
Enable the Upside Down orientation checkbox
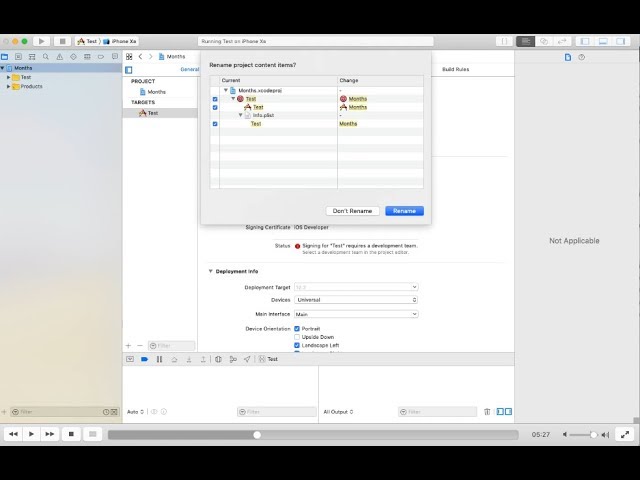(x=297, y=337)
